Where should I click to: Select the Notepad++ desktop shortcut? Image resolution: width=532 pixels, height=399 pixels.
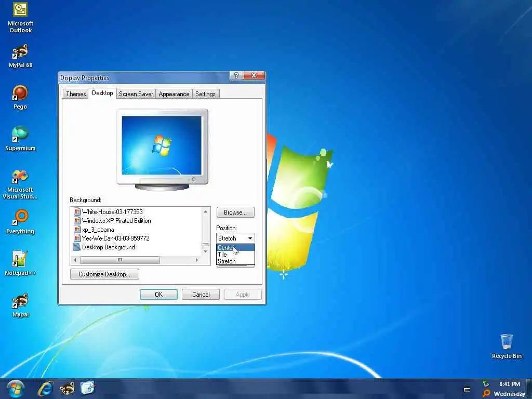tap(20, 263)
